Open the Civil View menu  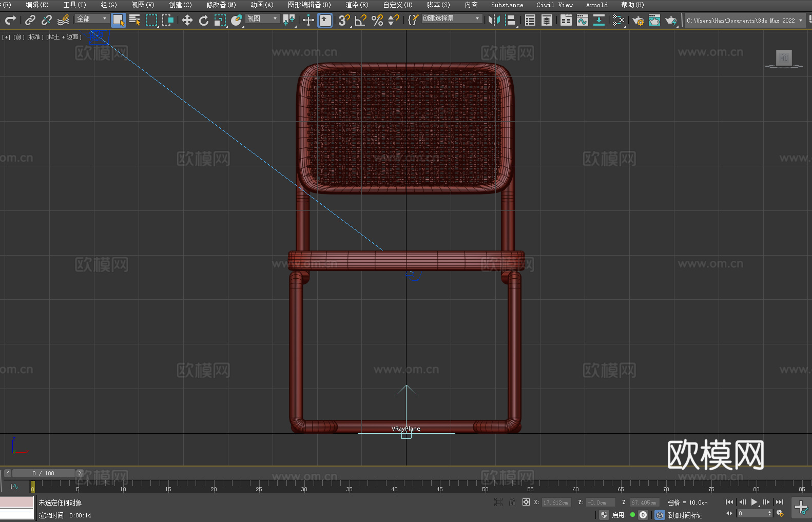(554, 5)
